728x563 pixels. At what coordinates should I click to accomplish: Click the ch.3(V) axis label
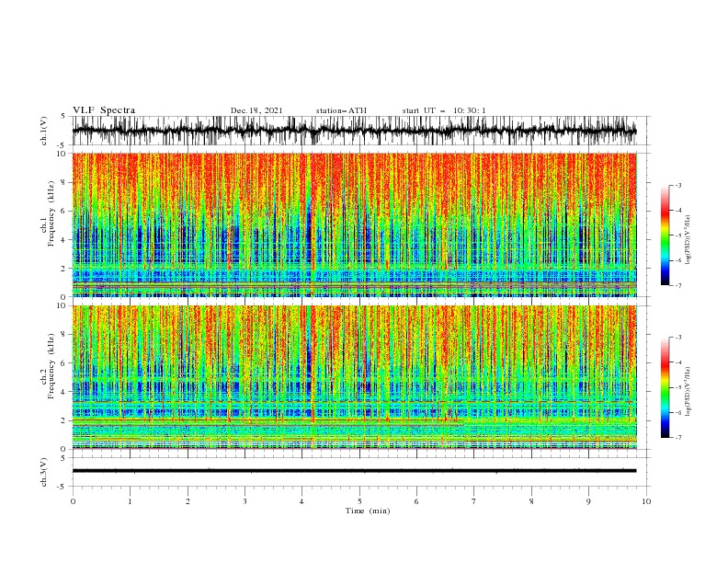(44, 472)
